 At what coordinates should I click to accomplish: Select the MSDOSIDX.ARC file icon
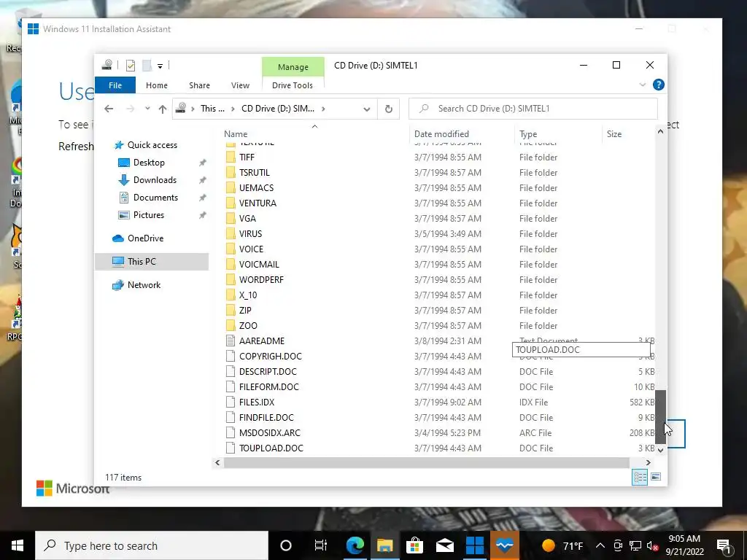[x=231, y=433]
